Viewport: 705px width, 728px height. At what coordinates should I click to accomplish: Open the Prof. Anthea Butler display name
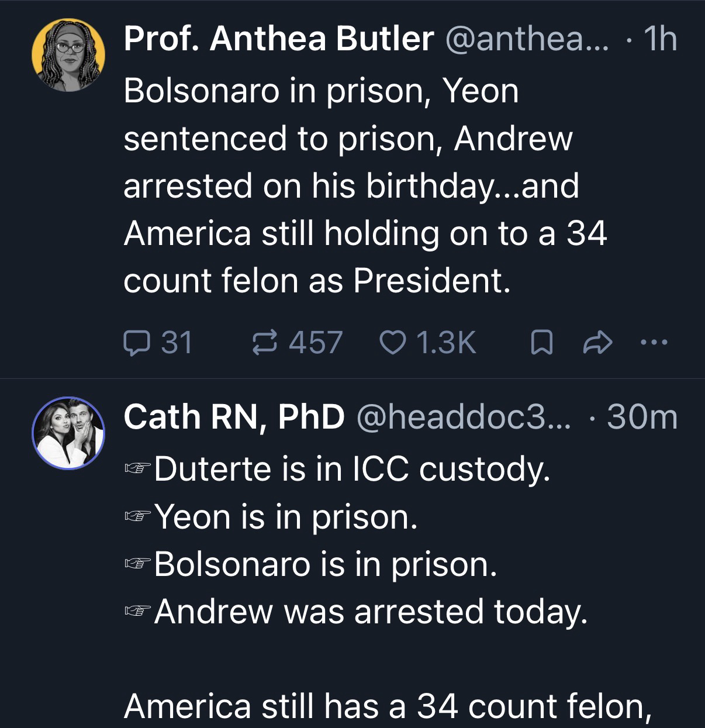[278, 39]
